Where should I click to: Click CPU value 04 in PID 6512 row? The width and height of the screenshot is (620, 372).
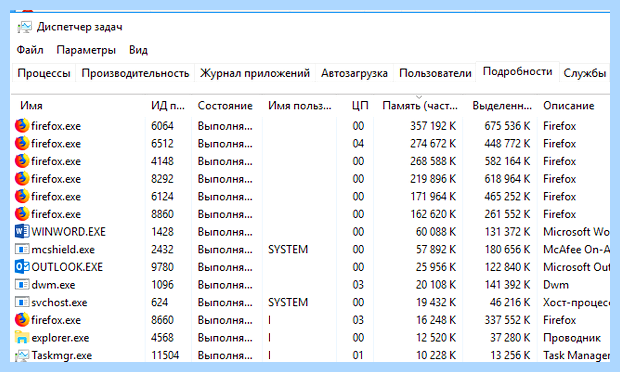[358, 144]
